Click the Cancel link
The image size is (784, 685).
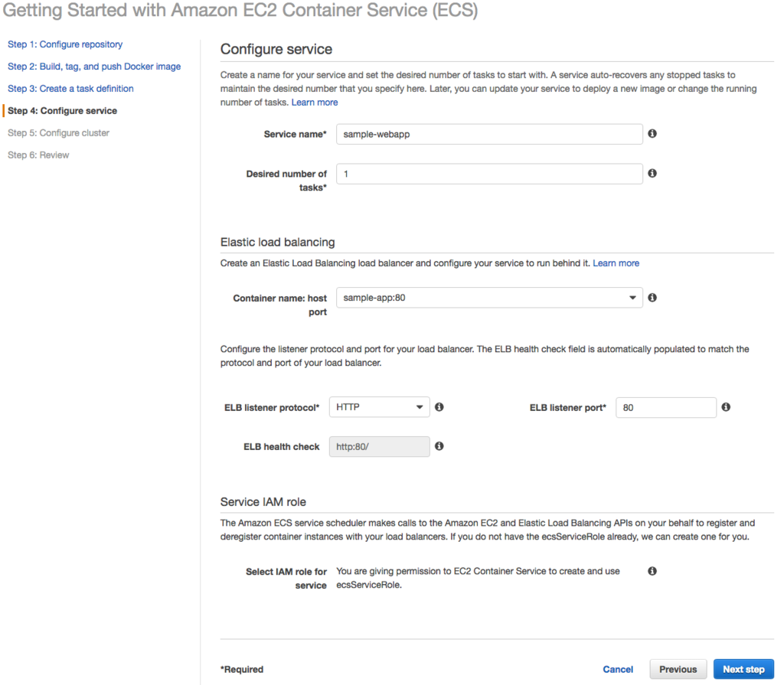tap(618, 669)
